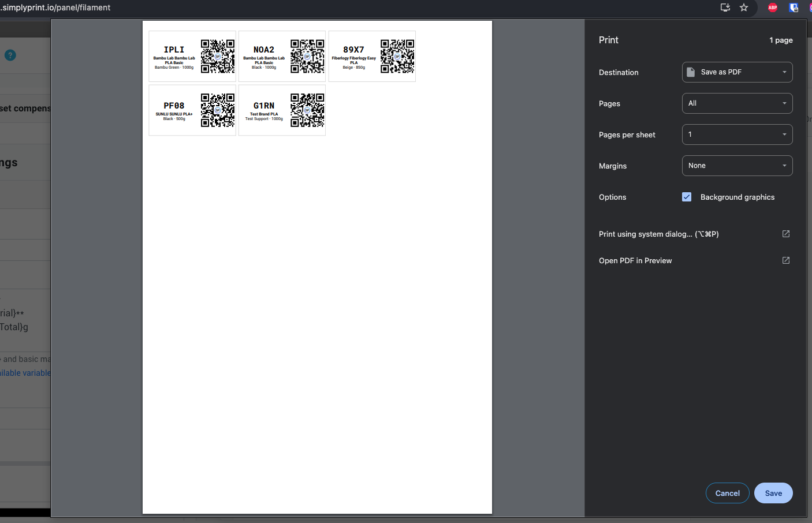Click external link icon for Open PDF in Preview

[x=786, y=260]
